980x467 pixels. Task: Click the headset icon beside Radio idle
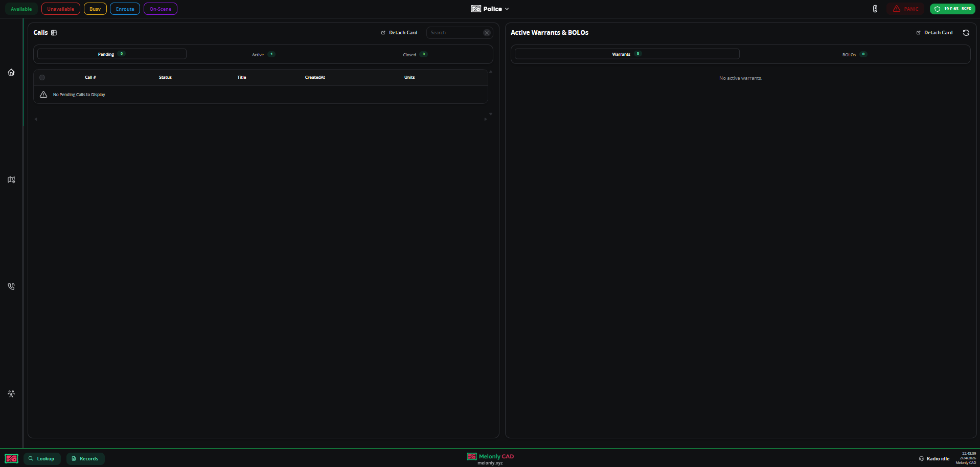click(921, 459)
